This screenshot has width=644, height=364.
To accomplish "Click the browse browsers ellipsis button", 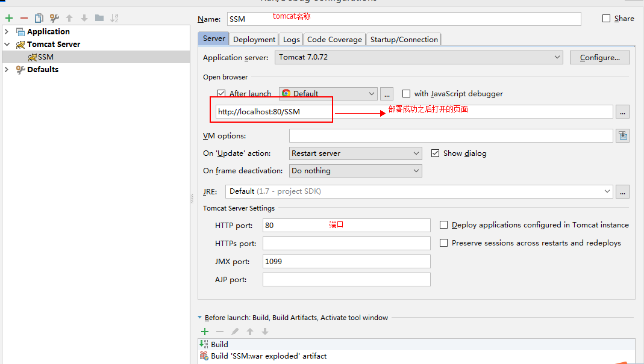I will [x=387, y=94].
